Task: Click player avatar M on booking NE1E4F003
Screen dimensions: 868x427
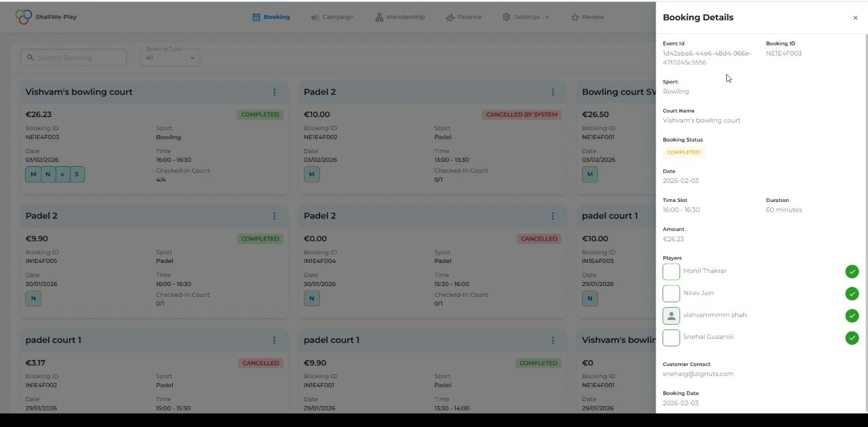Action: tap(33, 174)
